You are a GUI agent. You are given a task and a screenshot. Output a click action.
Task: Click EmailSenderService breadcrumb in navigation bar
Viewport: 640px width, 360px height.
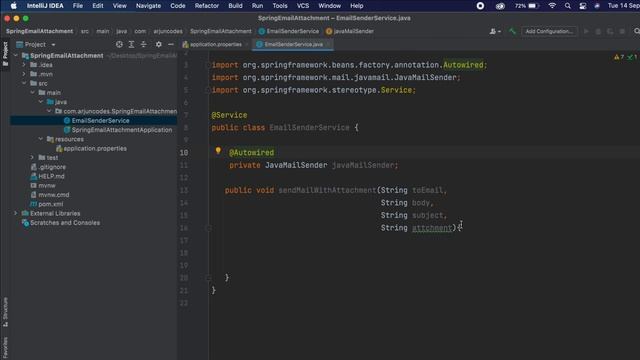(x=289, y=31)
